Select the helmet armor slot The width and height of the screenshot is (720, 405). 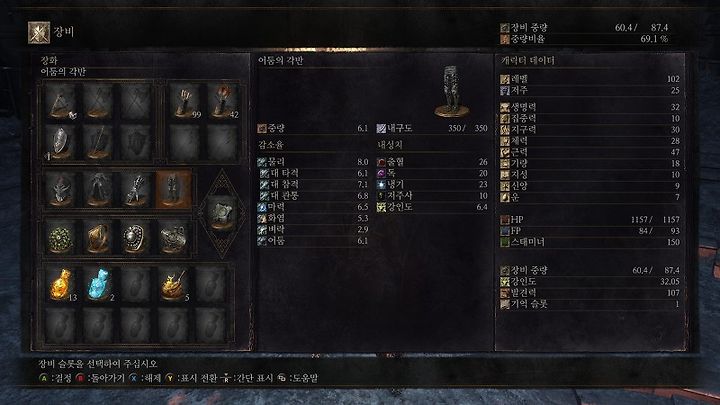61,190
